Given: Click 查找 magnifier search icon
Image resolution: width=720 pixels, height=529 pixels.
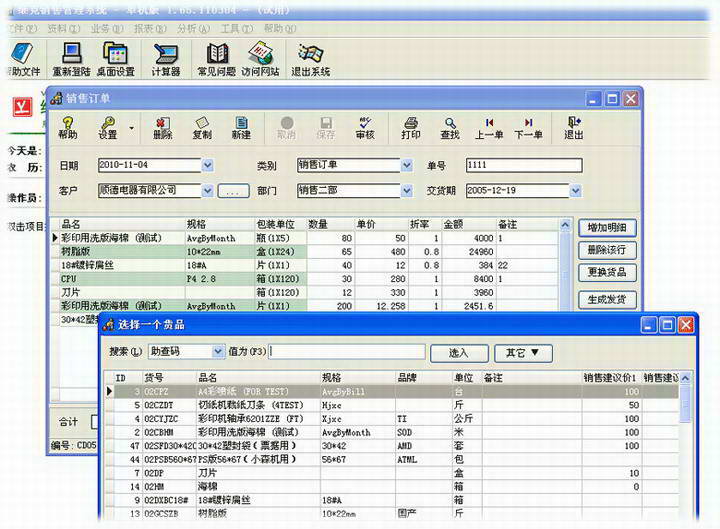Looking at the screenshot, I should (x=450, y=128).
